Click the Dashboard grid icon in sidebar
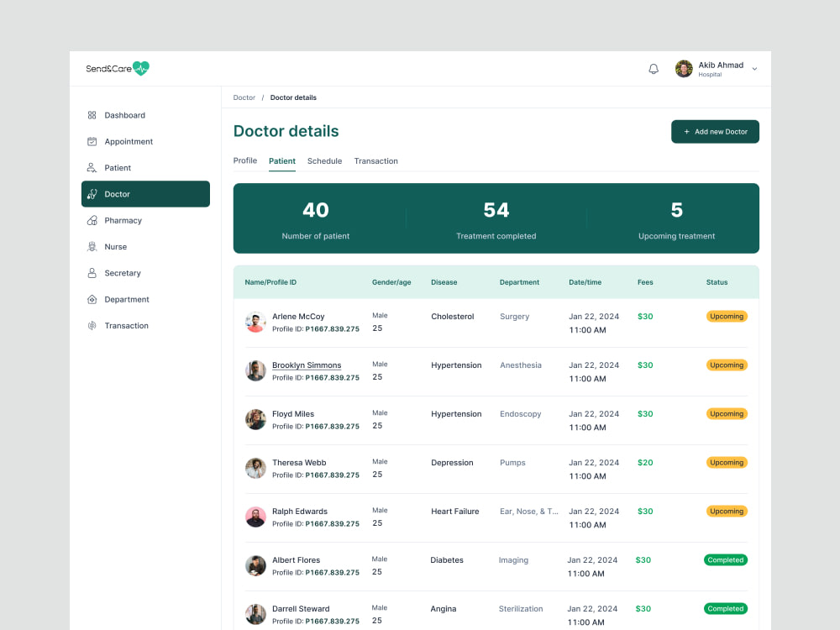Image resolution: width=840 pixels, height=630 pixels. pyautogui.click(x=92, y=115)
